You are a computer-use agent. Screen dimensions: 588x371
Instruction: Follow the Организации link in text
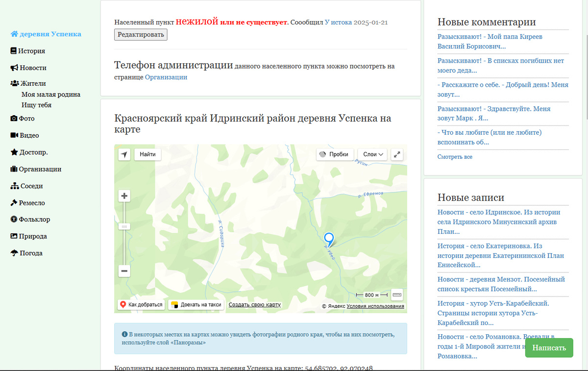tap(166, 77)
